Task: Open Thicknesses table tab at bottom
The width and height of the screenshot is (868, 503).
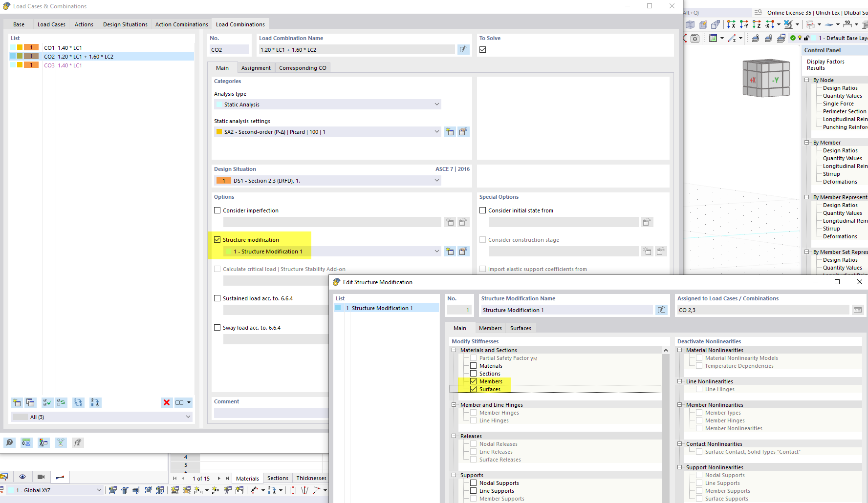Action: click(x=311, y=478)
